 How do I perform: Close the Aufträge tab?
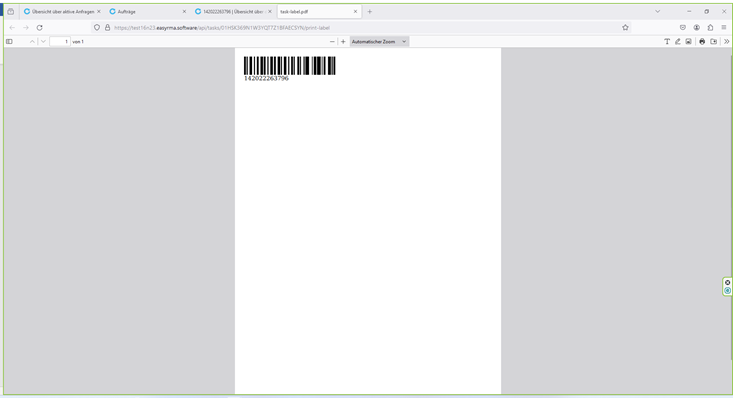184,11
